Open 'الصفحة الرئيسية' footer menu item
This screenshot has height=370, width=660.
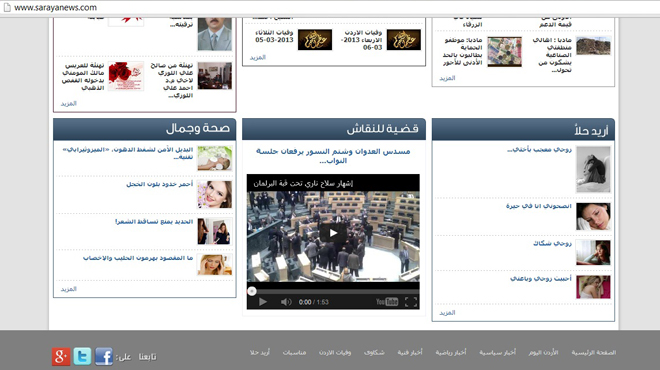593,352
